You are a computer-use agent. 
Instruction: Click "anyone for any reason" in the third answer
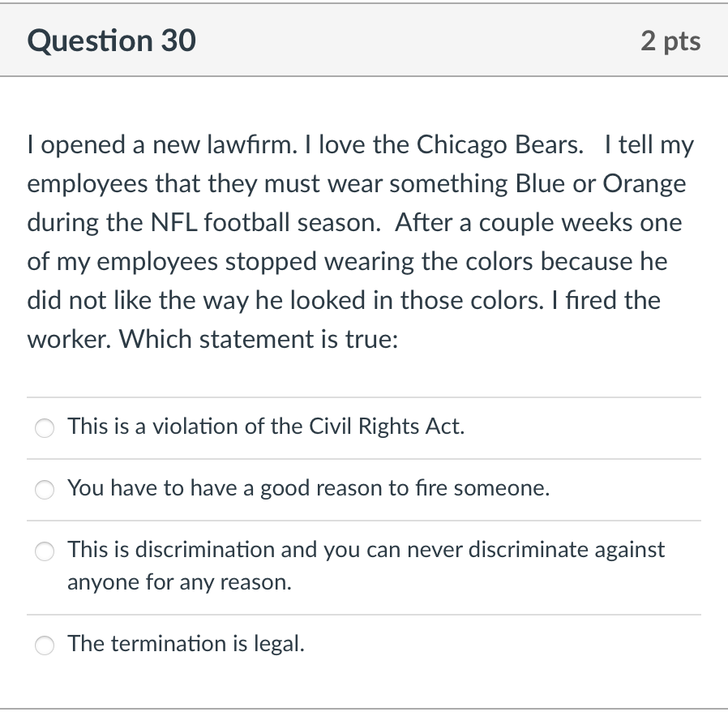[x=178, y=582]
